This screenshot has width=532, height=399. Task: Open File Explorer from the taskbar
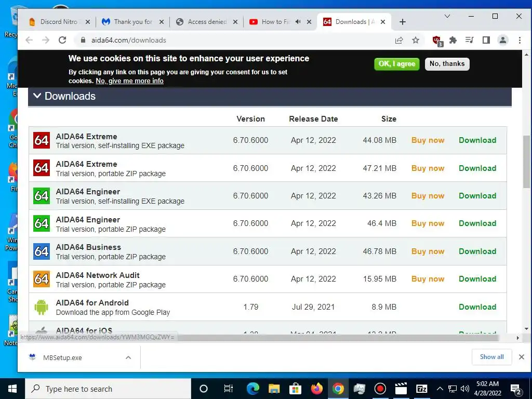(274, 389)
